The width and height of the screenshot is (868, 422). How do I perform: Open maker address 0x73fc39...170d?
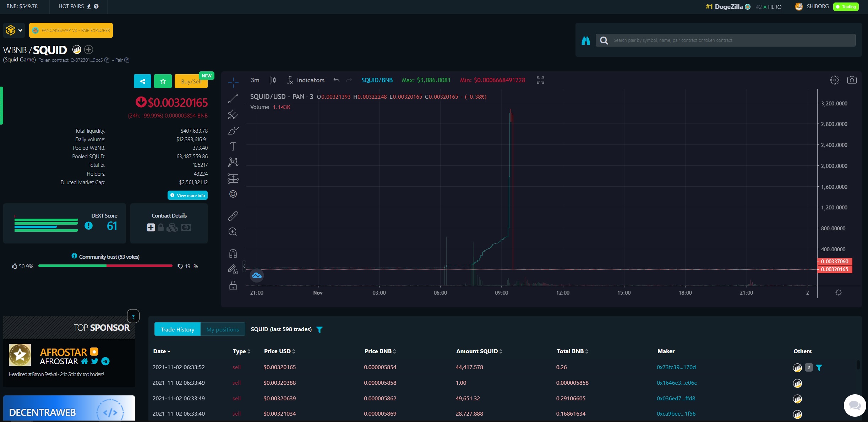(676, 367)
